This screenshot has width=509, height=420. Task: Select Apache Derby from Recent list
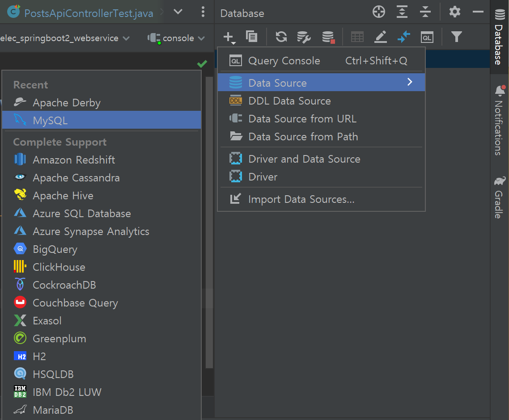click(x=102, y=102)
